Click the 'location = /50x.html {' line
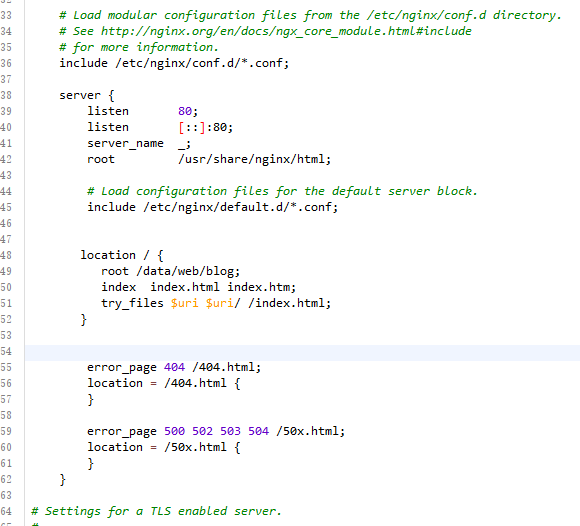 (163, 447)
